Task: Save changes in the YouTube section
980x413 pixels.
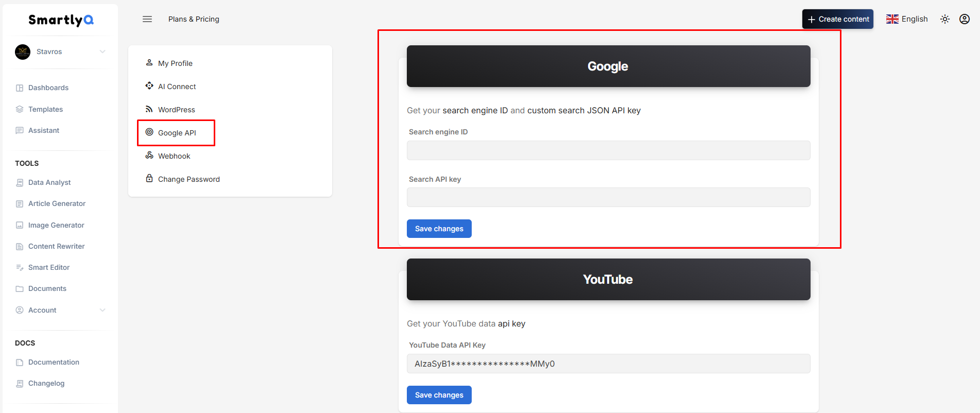Action: [439, 395]
